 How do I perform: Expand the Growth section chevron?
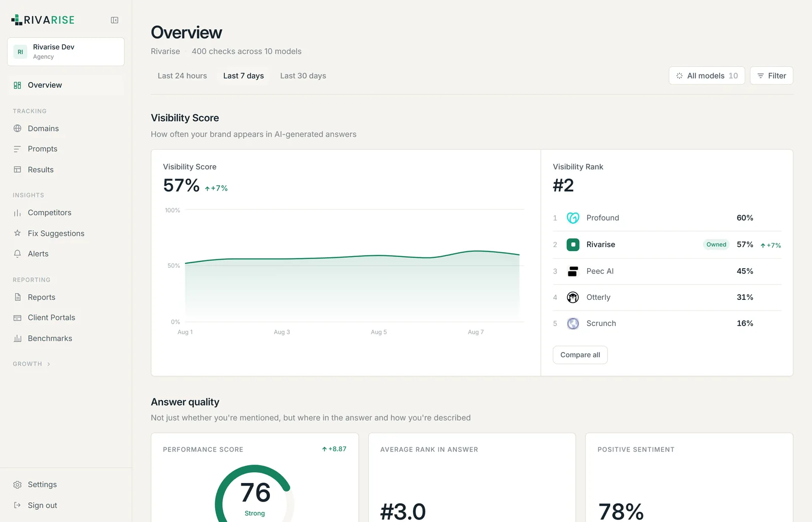click(49, 364)
